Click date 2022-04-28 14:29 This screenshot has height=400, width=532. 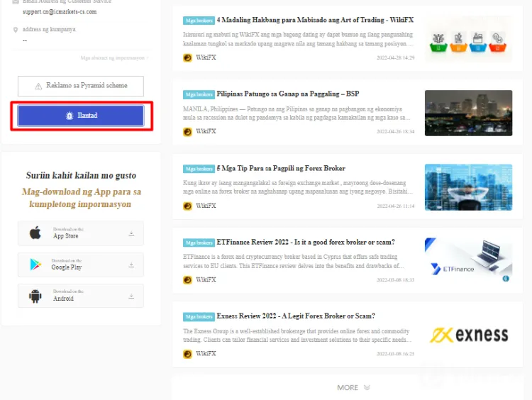[396, 57]
